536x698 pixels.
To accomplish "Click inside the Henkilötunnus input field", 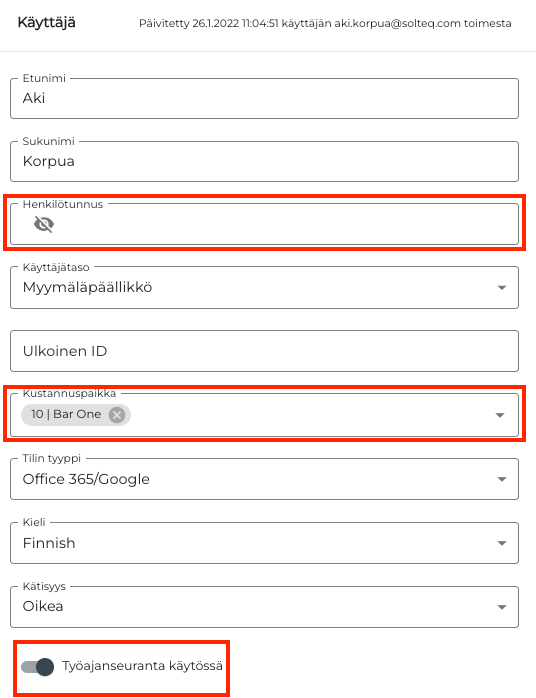I will 264,224.
